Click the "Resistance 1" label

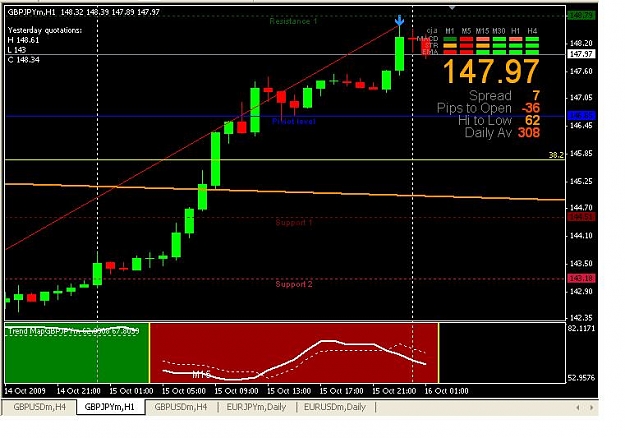pos(293,21)
